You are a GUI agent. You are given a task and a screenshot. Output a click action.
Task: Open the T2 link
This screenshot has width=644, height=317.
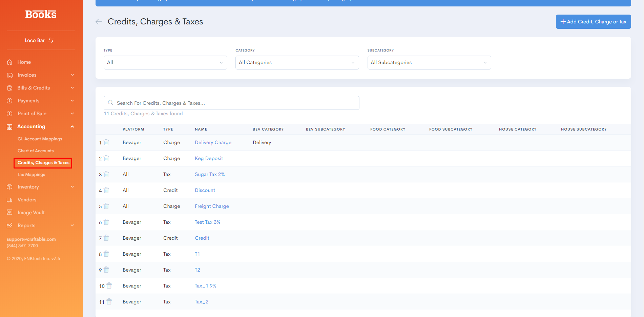tap(198, 270)
